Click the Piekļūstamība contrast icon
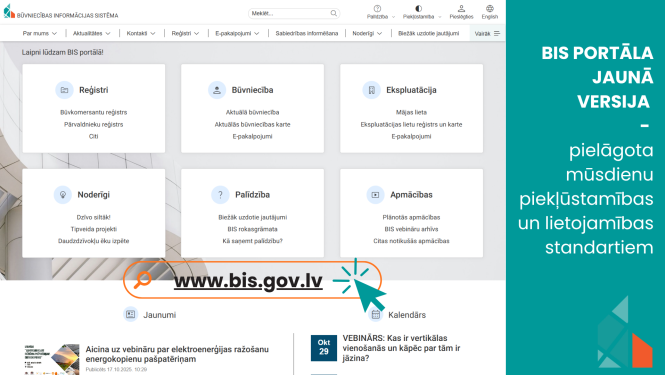This screenshot has height=375, width=665. [419, 8]
